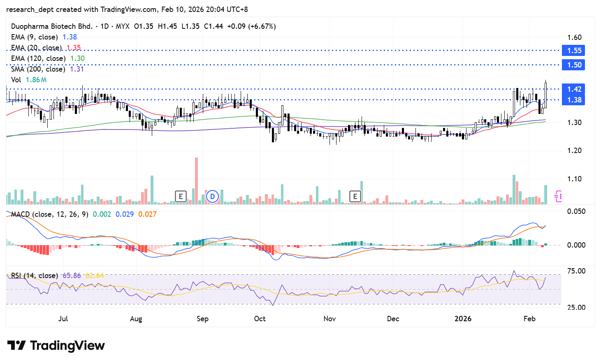Click the 1.42 price level label

pos(574,89)
